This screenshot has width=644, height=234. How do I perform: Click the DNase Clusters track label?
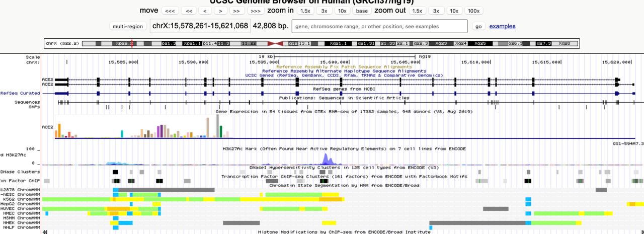tap(20, 172)
